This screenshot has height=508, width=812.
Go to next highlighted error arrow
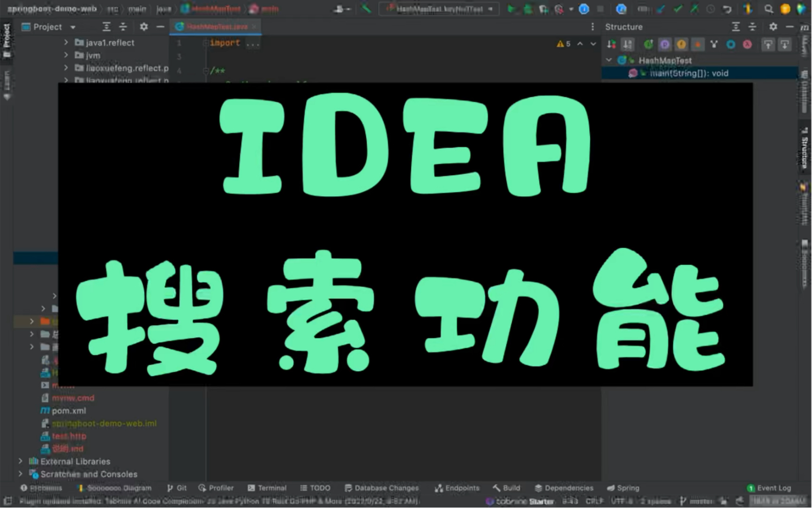(x=593, y=44)
